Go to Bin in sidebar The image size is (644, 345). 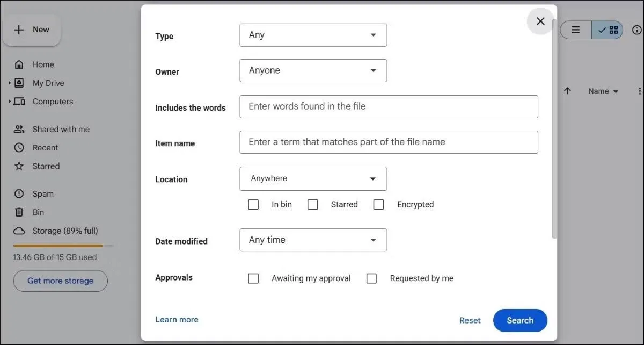[x=38, y=212]
